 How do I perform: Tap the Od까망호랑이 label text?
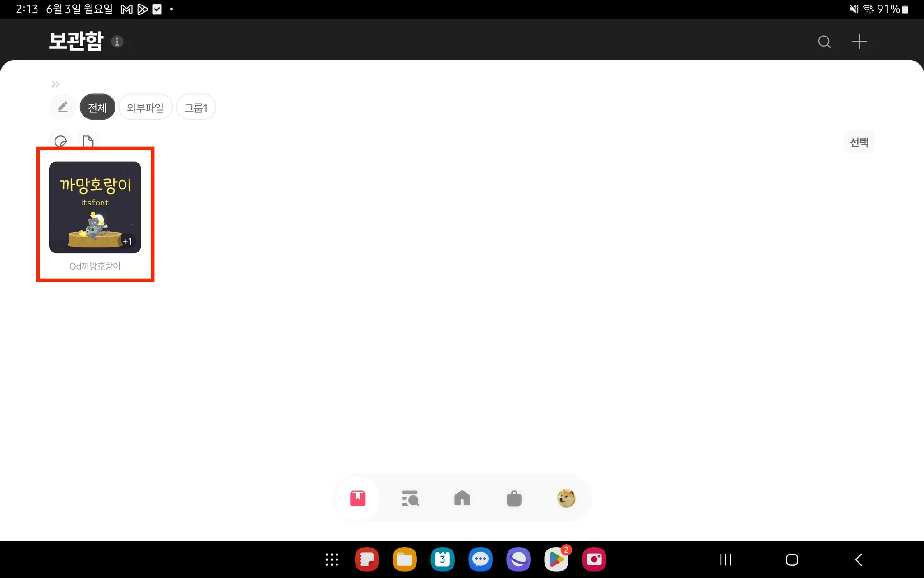[95, 266]
